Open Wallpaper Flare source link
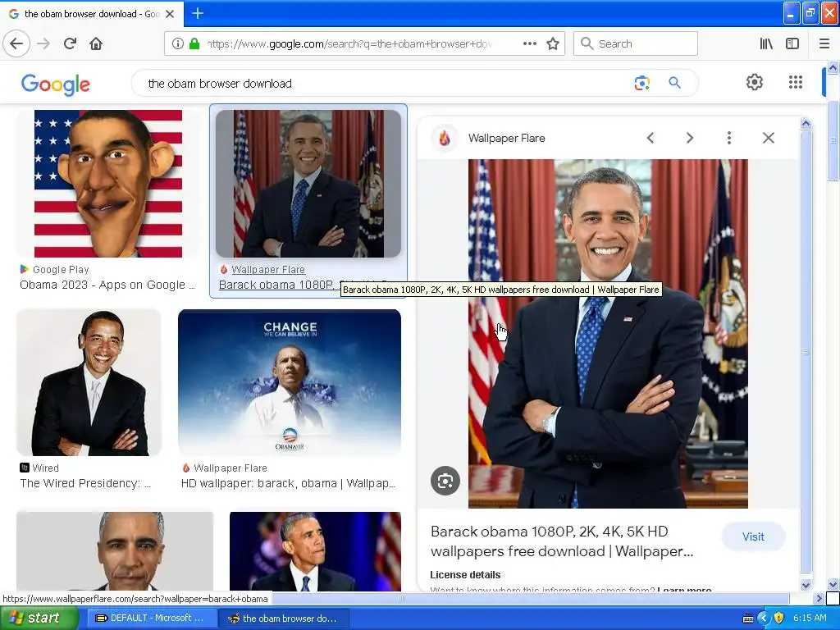 [268, 269]
